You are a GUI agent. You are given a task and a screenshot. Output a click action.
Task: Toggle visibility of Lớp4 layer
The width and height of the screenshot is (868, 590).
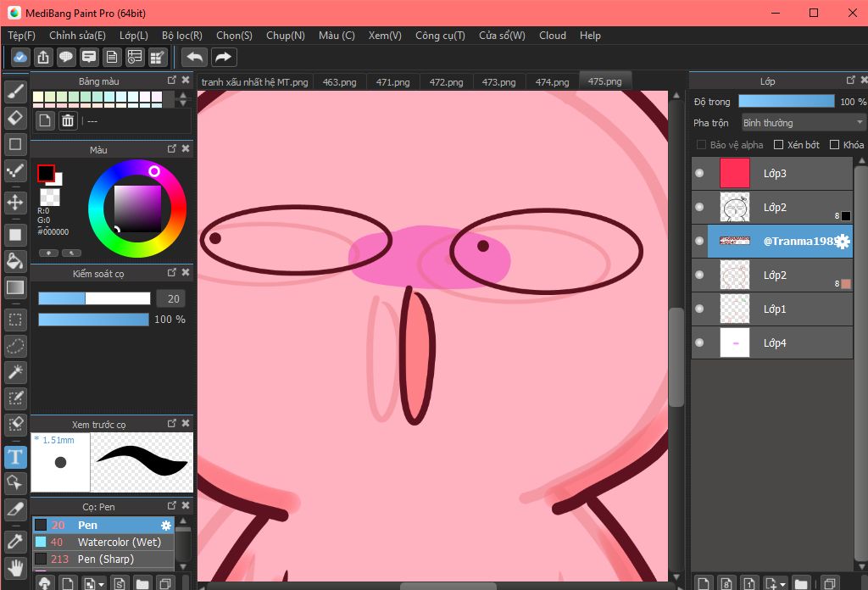(699, 342)
